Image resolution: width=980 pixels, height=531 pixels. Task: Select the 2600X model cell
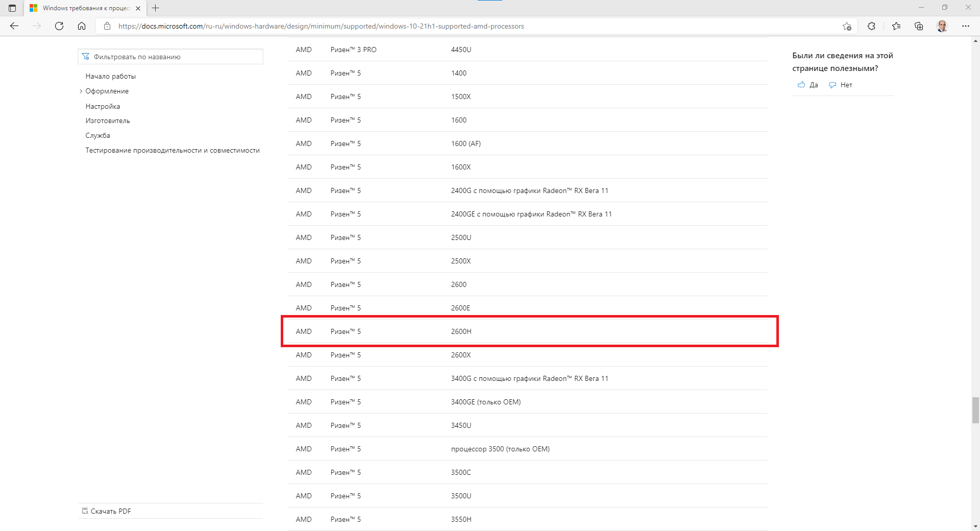pyautogui.click(x=460, y=355)
